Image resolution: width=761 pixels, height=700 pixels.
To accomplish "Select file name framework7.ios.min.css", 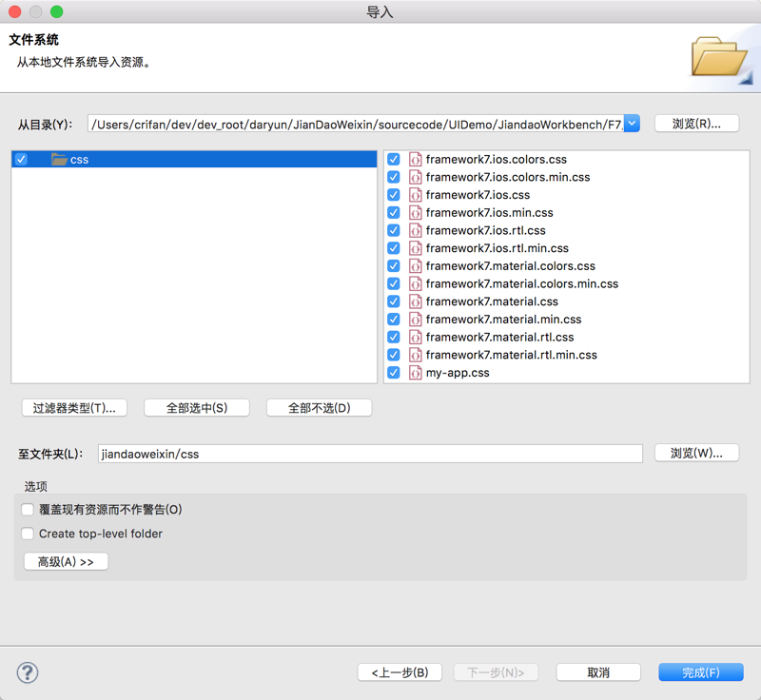I will (489, 212).
